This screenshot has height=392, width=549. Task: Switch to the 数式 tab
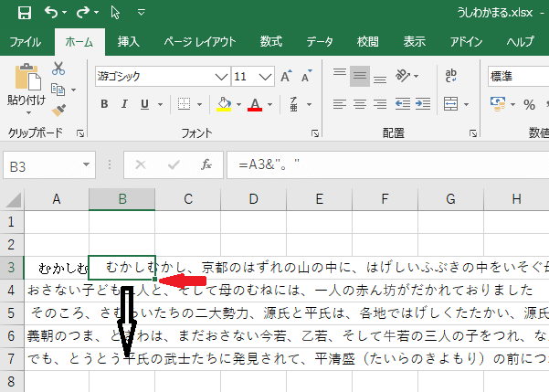pyautogui.click(x=270, y=41)
